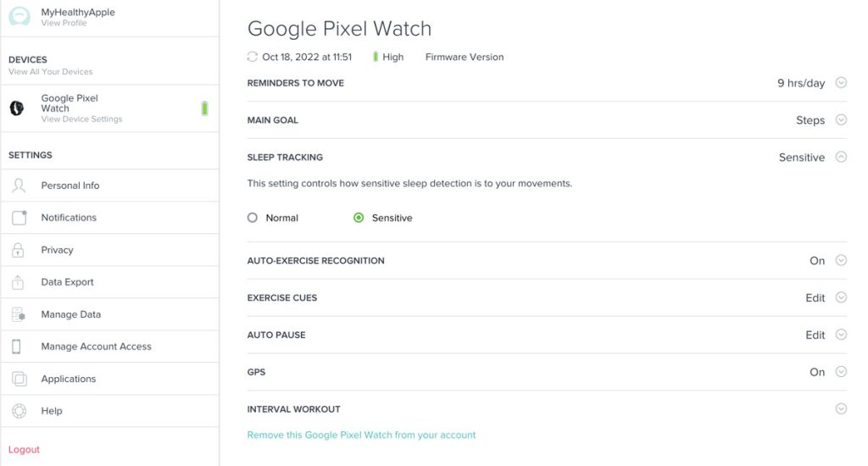
Task: Click the Manage Account Access phone icon
Action: click(x=17, y=347)
